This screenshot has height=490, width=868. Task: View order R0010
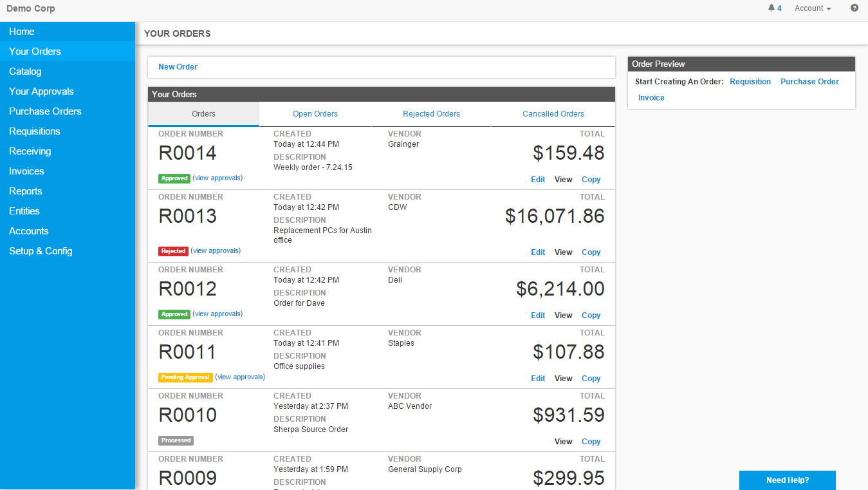click(563, 442)
